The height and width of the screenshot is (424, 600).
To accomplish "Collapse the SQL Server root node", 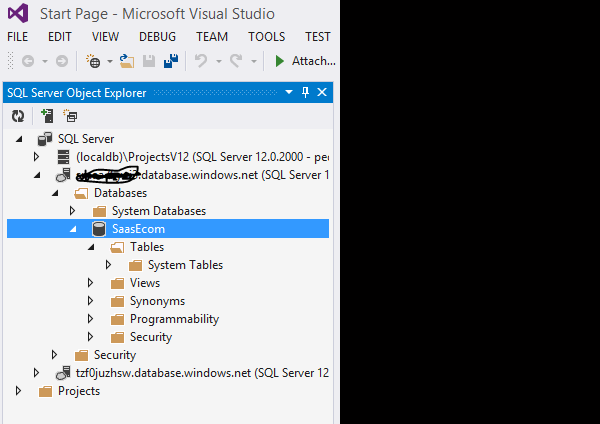I will click(x=19, y=139).
